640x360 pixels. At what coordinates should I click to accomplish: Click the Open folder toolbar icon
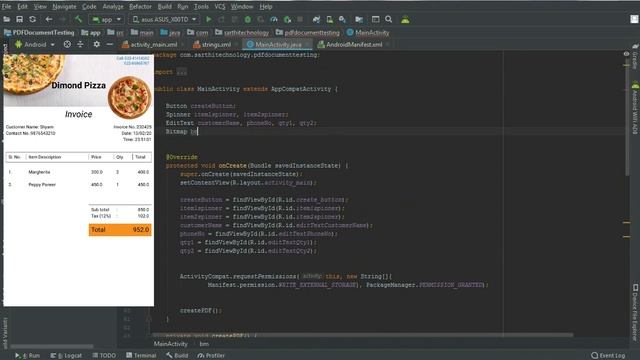(7, 19)
